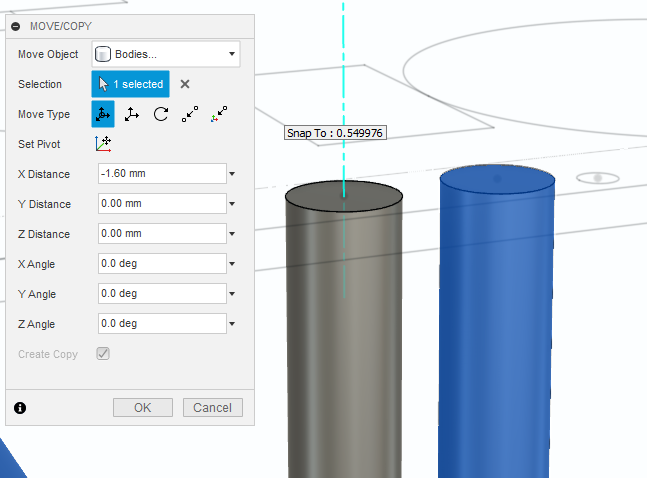Image resolution: width=647 pixels, height=478 pixels.
Task: Collapse the MOVE/COPY dialog header icon
Action: click(16, 26)
